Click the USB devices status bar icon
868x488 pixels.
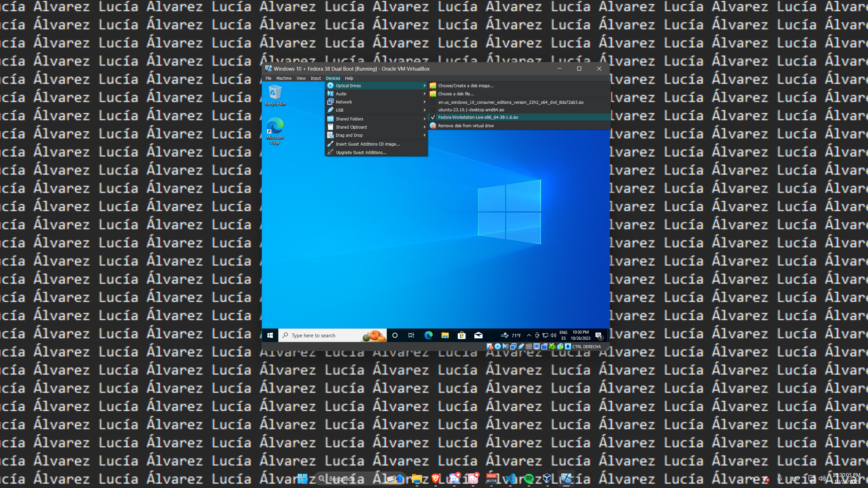(521, 346)
